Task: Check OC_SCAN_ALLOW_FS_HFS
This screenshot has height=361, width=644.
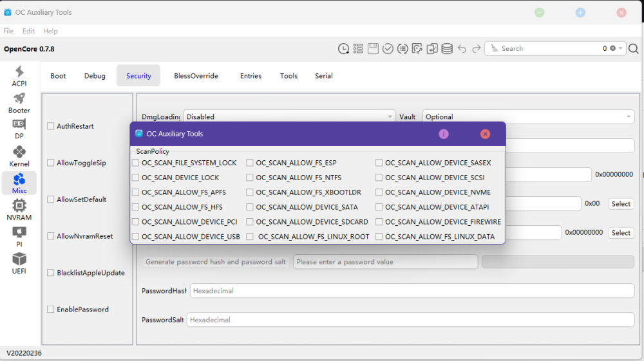Action: tap(135, 207)
